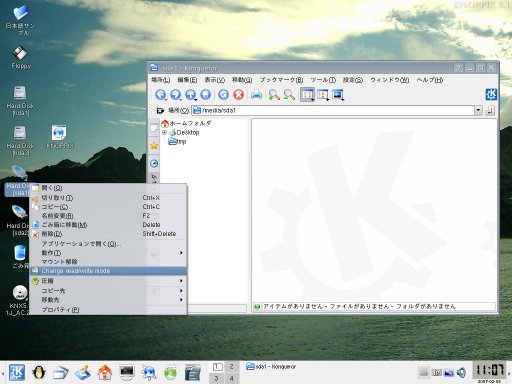Screen dimensions: 512x384
Task: Switch to virtual desktop 3
Action: pyautogui.click(x=217, y=378)
